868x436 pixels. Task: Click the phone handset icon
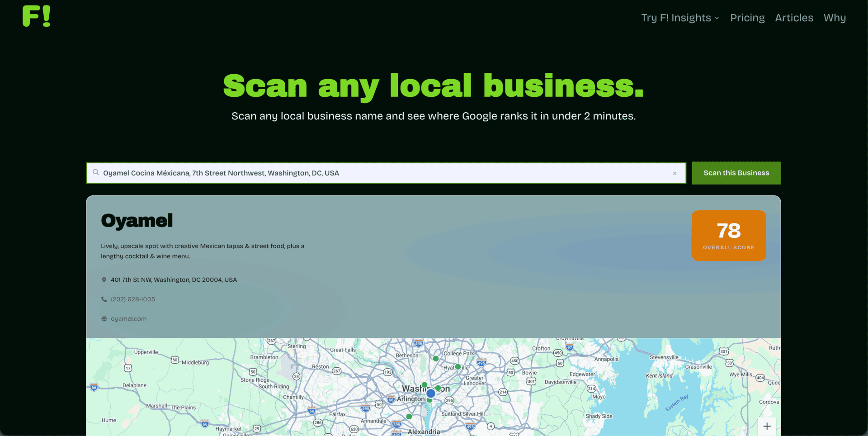point(104,299)
